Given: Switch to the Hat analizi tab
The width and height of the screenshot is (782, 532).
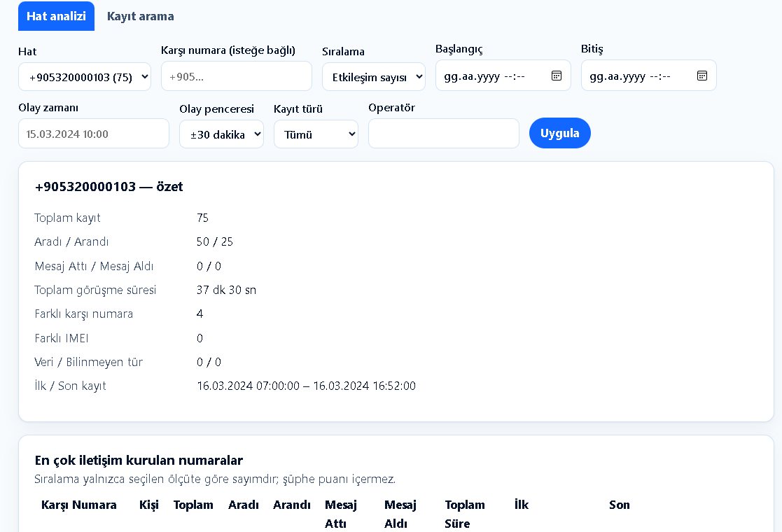Looking at the screenshot, I should [56, 16].
